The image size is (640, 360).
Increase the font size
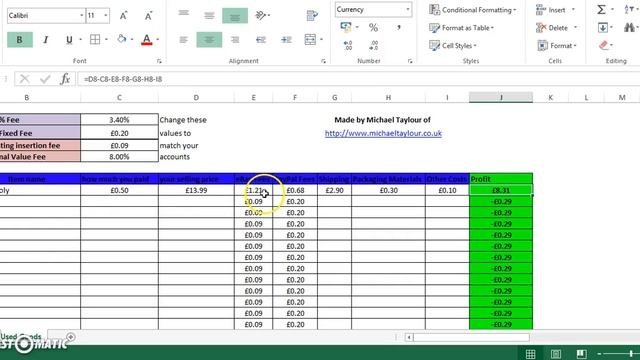[x=123, y=16]
